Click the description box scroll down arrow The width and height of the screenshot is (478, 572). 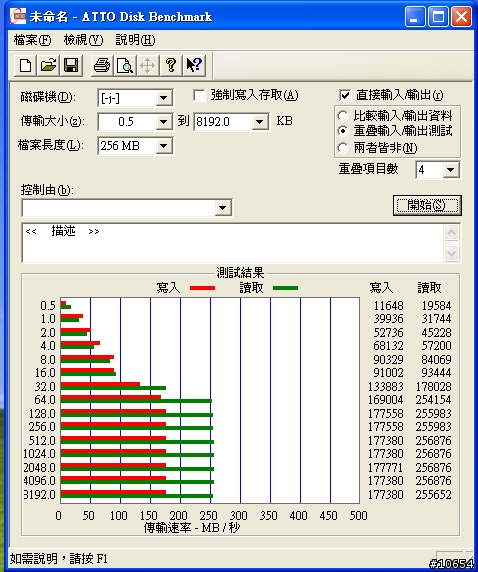coord(452,253)
